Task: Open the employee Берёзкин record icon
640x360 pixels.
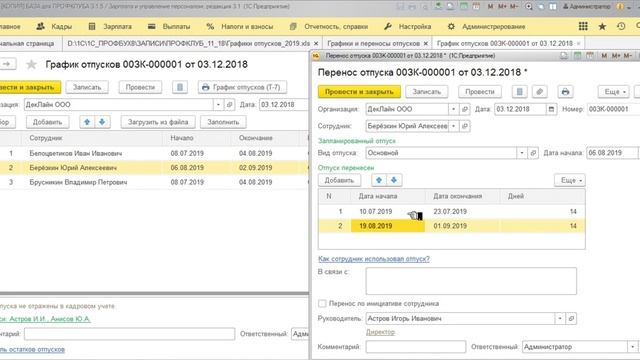Action: pos(464,126)
